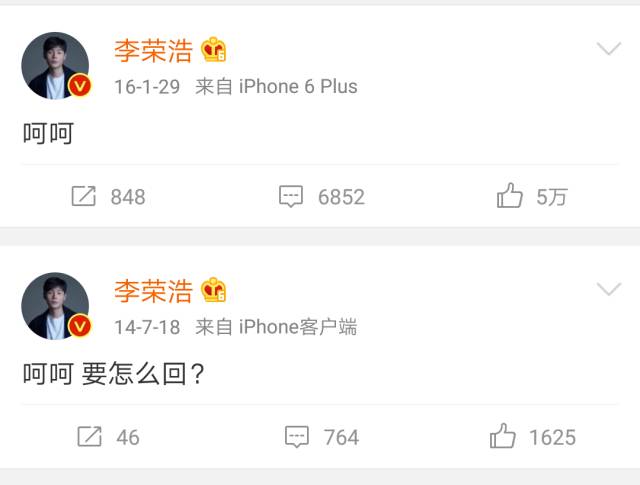
Task: Open 李荣浩 username link in second post
Action: point(153,291)
